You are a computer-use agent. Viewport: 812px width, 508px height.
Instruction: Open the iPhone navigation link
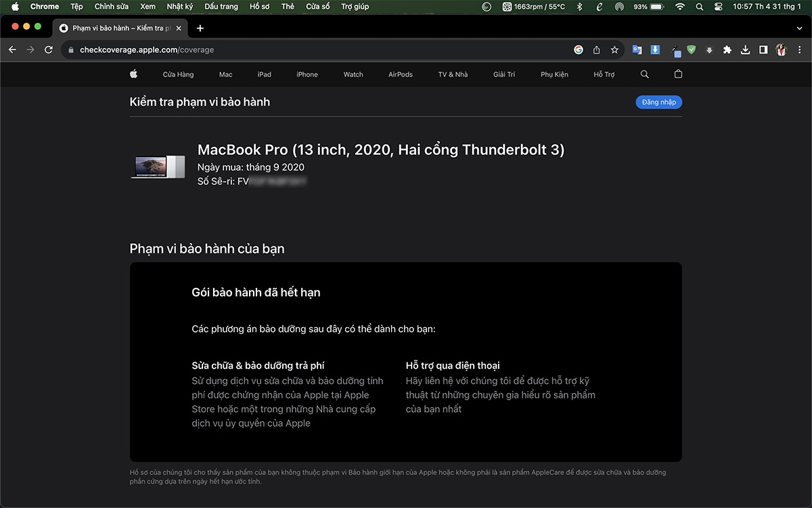[x=307, y=75]
